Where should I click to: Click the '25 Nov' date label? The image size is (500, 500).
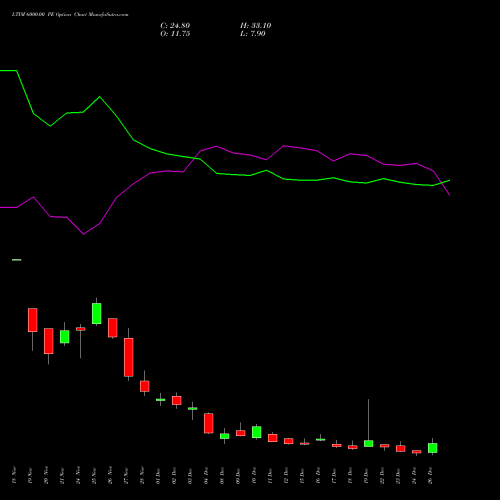pyautogui.click(x=94, y=475)
